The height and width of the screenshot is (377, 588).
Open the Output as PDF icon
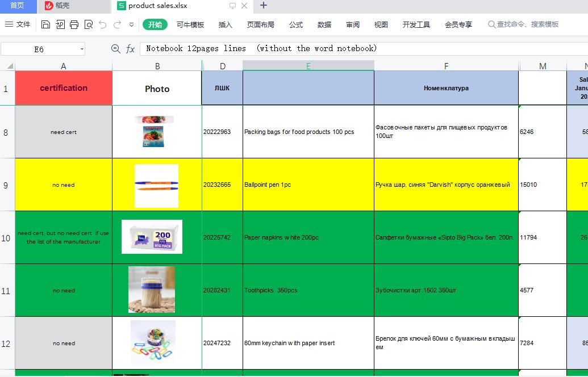60,24
